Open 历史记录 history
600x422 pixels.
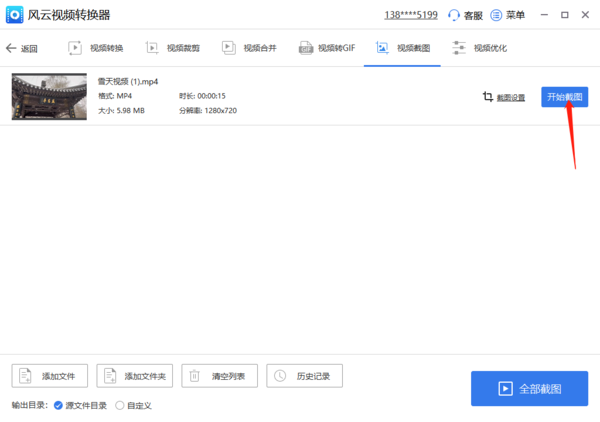[305, 376]
